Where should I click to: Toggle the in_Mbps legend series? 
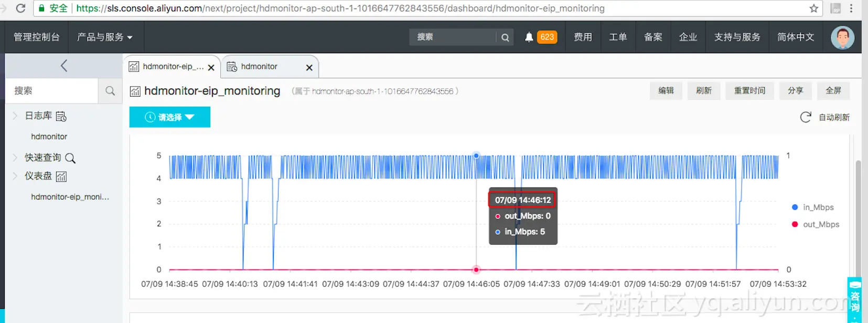(813, 207)
